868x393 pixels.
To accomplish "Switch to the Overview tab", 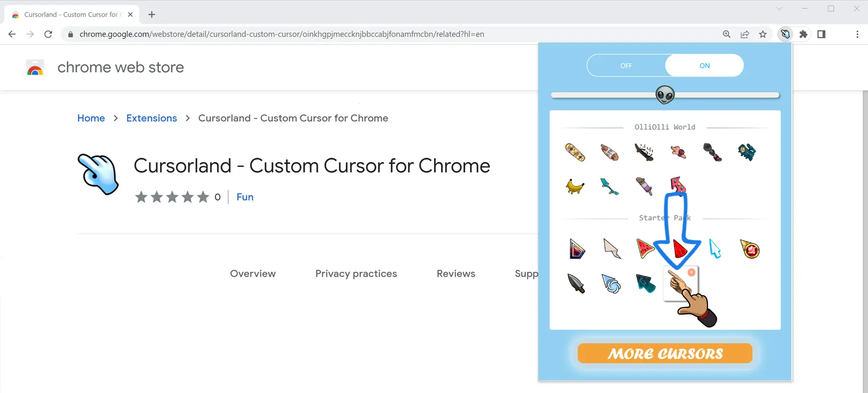I will pos(253,273).
